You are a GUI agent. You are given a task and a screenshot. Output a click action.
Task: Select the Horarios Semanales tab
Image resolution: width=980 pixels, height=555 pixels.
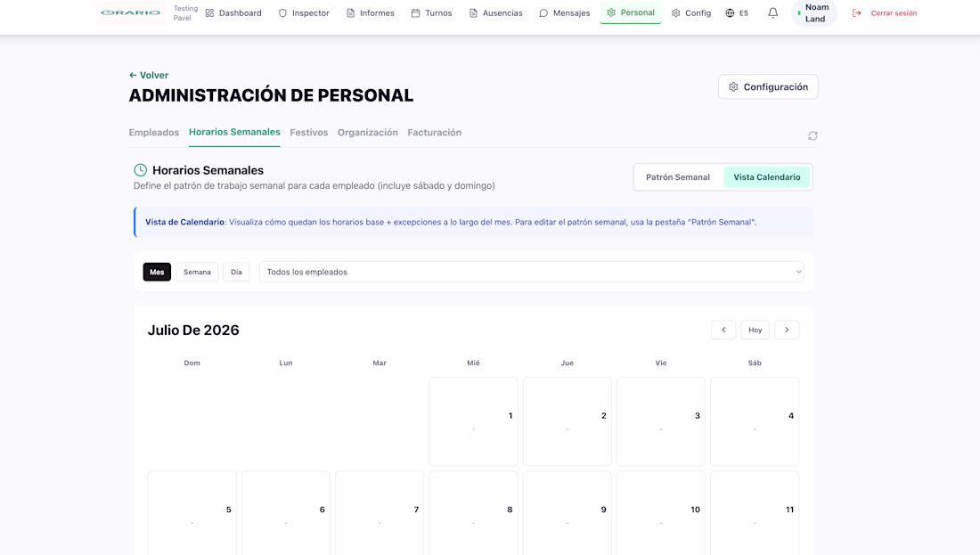pyautogui.click(x=234, y=133)
